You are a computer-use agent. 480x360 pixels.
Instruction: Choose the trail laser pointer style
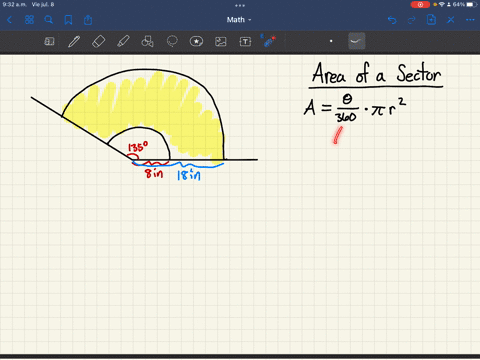(x=357, y=41)
